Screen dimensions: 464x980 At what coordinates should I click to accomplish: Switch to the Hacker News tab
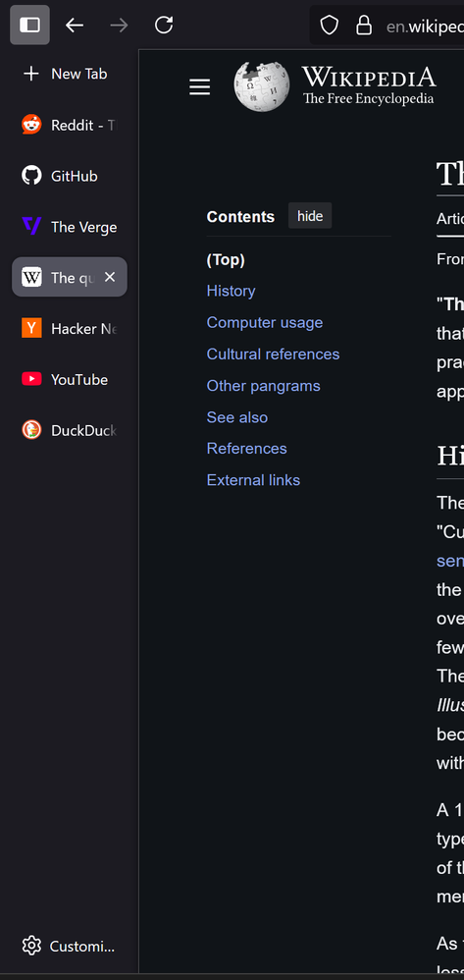click(70, 328)
